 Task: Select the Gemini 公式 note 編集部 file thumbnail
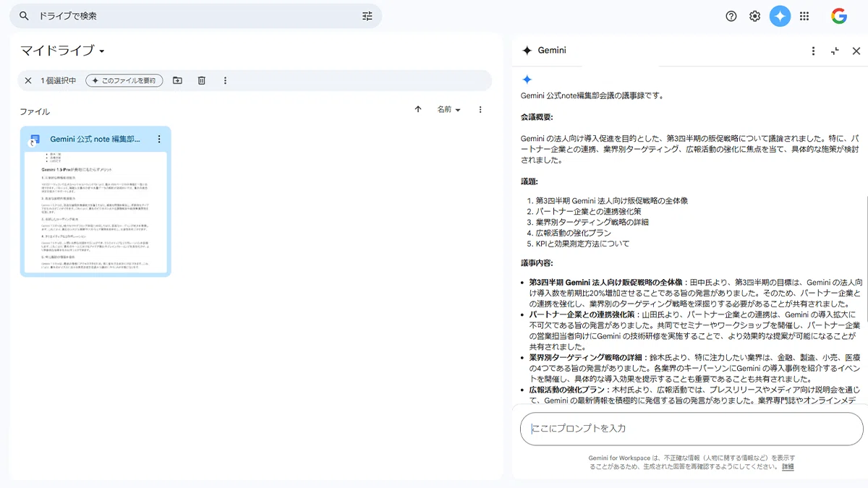point(95,213)
